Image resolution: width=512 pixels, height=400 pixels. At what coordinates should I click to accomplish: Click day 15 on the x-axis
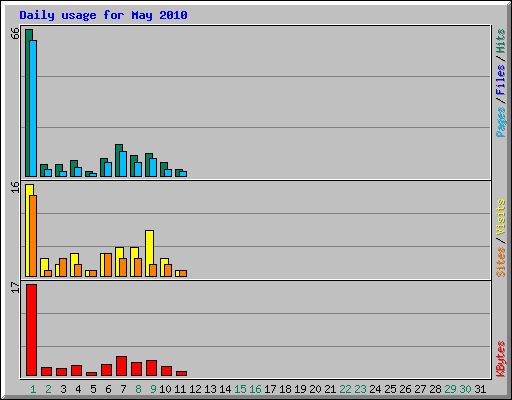coord(240,389)
